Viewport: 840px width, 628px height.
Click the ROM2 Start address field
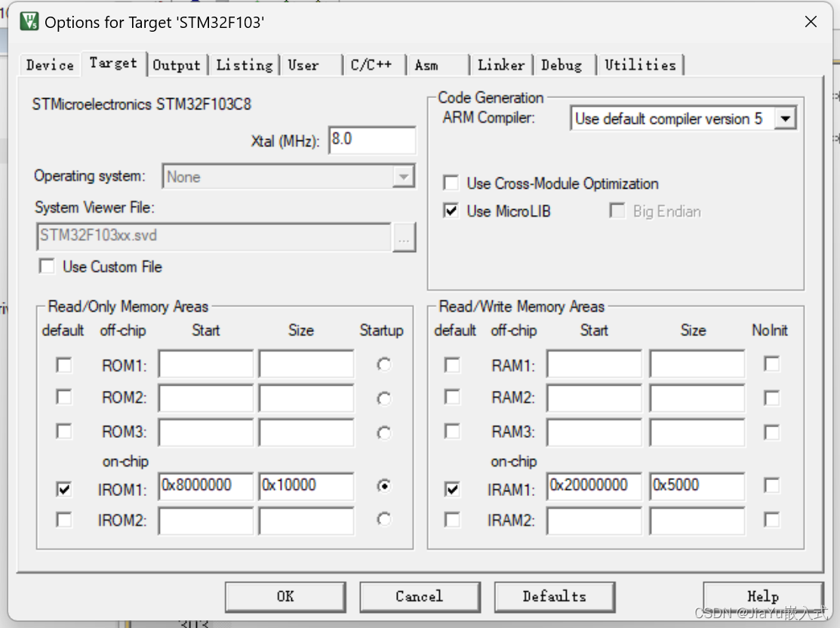click(206, 398)
